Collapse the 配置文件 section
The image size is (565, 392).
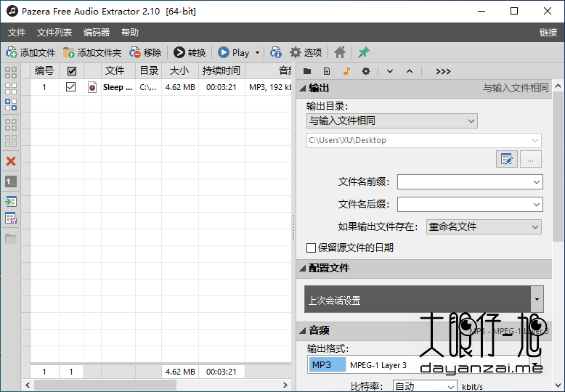[x=303, y=268]
